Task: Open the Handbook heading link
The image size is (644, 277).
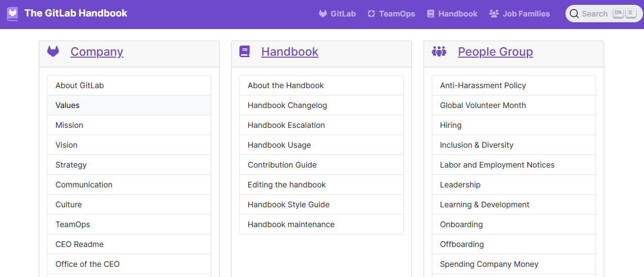Action: [x=290, y=51]
